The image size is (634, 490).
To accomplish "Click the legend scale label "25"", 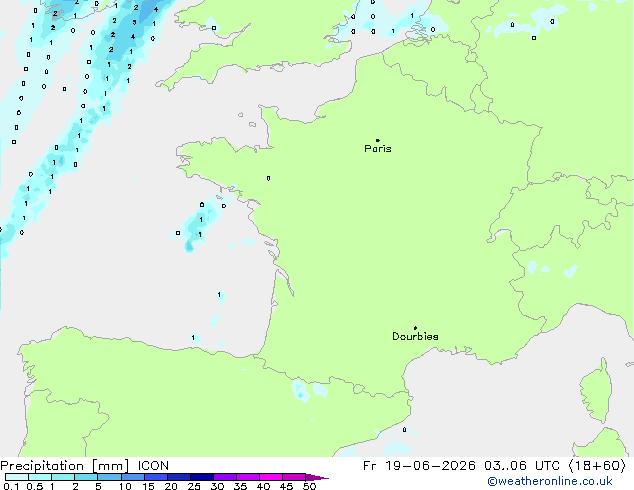I will pos(194,486).
